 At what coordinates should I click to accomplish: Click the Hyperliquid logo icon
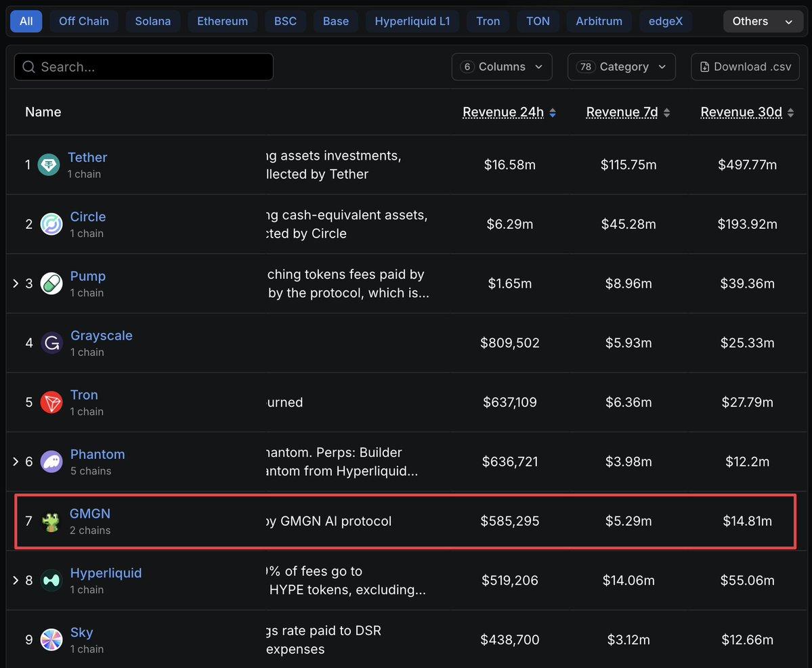(51, 581)
